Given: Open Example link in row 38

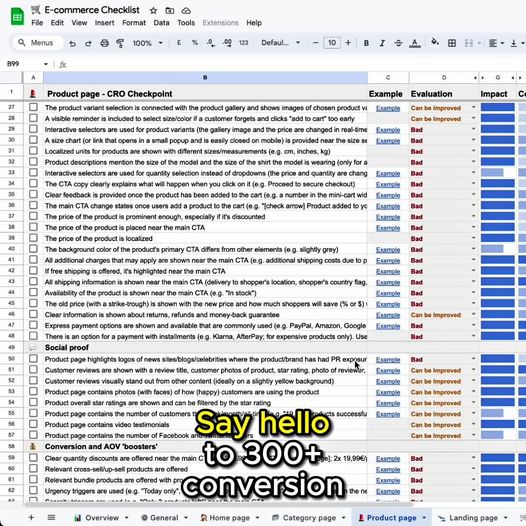Looking at the screenshot, I should click(x=388, y=228).
